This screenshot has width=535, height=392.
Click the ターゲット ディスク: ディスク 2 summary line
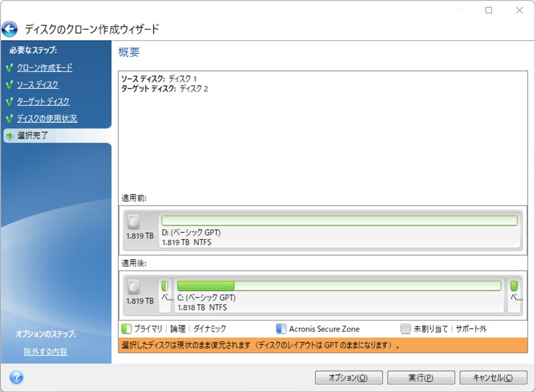(x=165, y=89)
